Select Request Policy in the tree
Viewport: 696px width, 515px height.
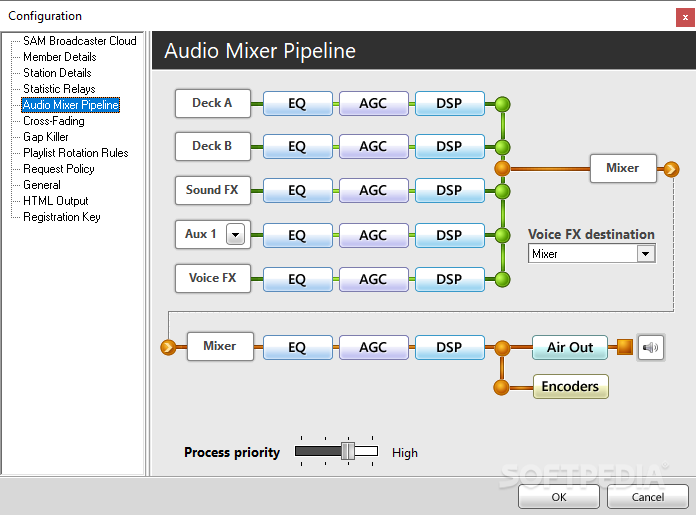(59, 169)
